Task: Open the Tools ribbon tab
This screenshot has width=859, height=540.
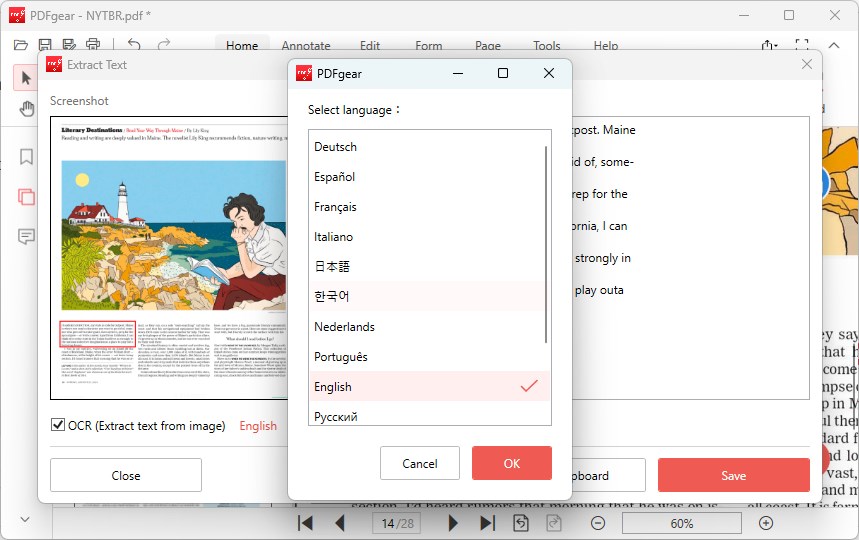Action: pyautogui.click(x=547, y=45)
